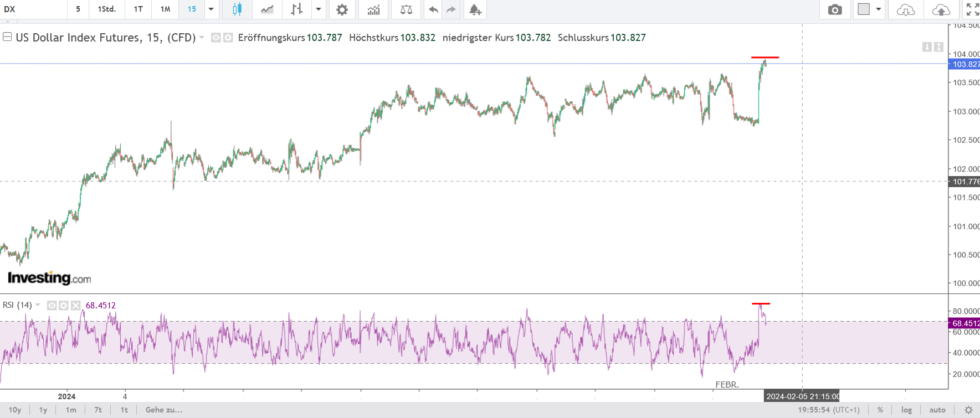Click the 101.776 crosshair price label

[x=964, y=182]
